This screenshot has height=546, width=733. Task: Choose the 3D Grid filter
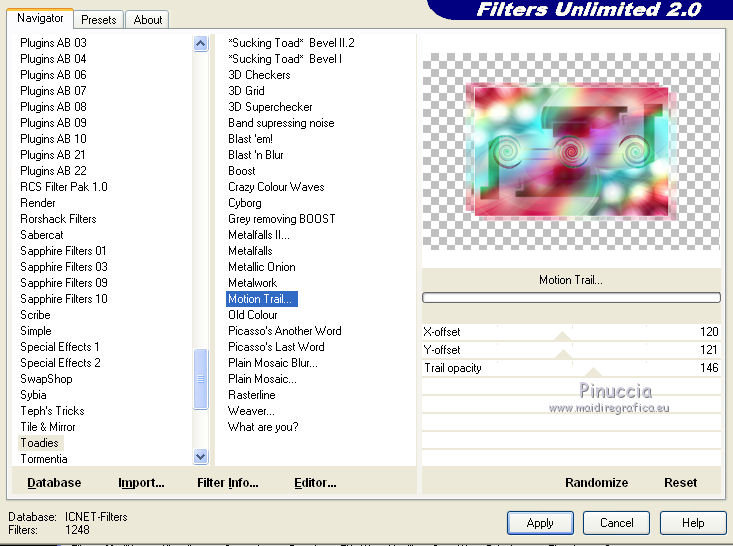(246, 91)
